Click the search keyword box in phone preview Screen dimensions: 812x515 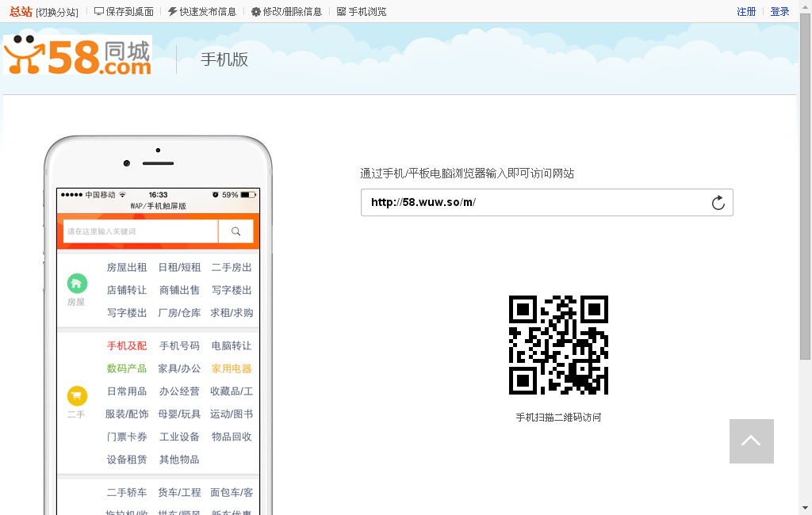(143, 231)
